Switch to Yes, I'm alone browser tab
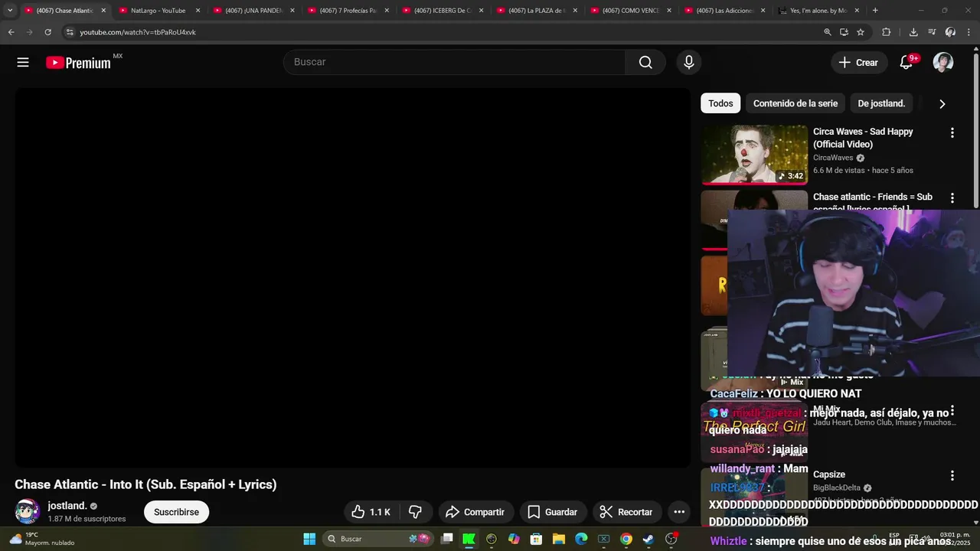This screenshot has width=980, height=551. (818, 11)
